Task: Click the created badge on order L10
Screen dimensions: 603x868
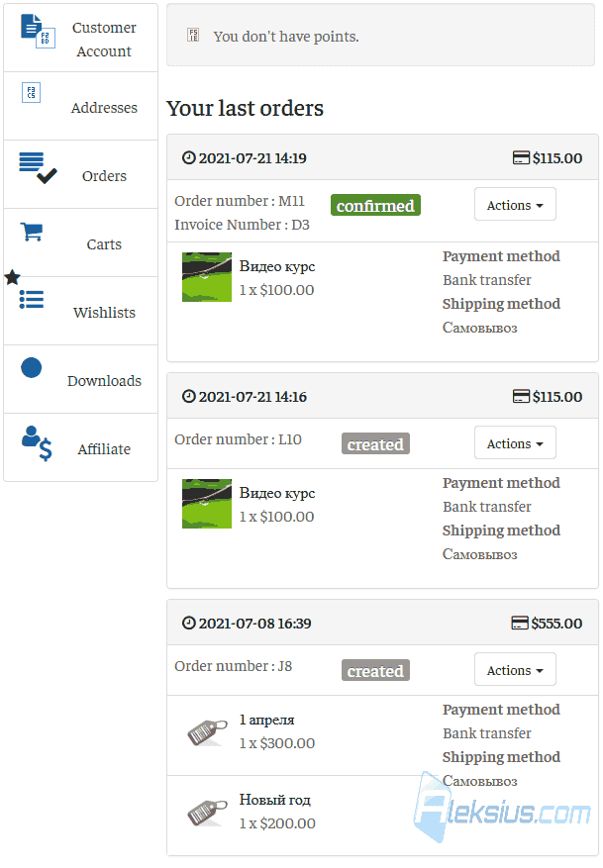Action: [x=375, y=444]
